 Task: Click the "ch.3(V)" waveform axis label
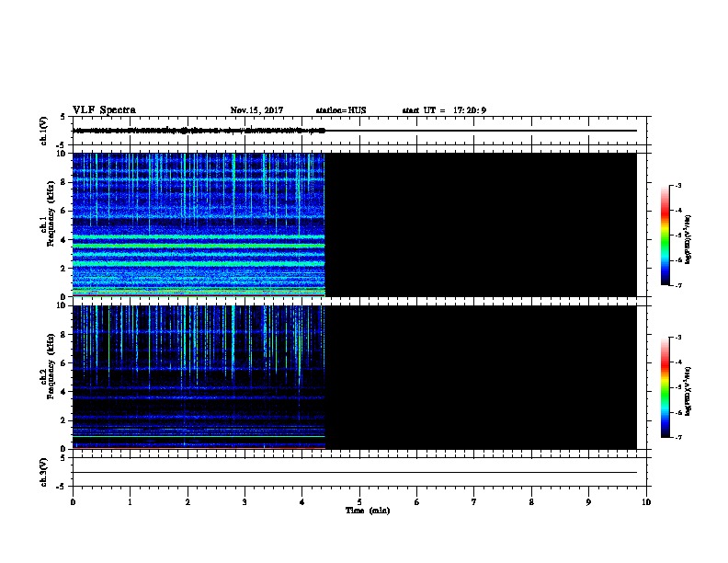click(x=43, y=472)
